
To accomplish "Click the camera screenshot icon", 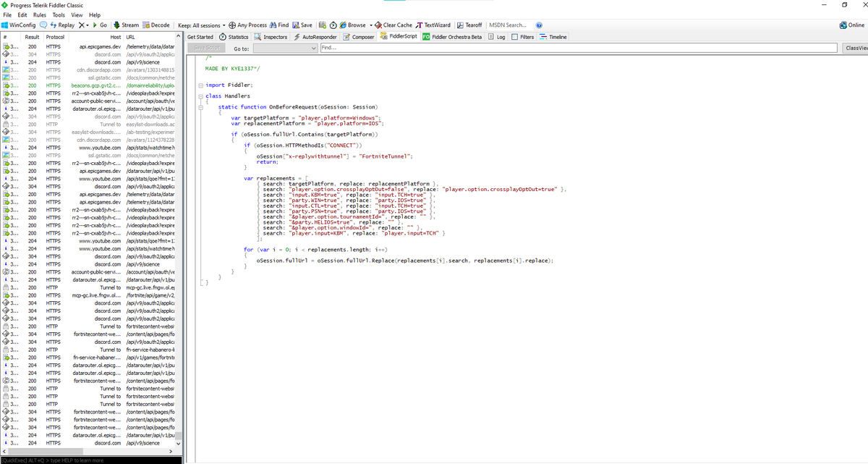I will coord(322,25).
